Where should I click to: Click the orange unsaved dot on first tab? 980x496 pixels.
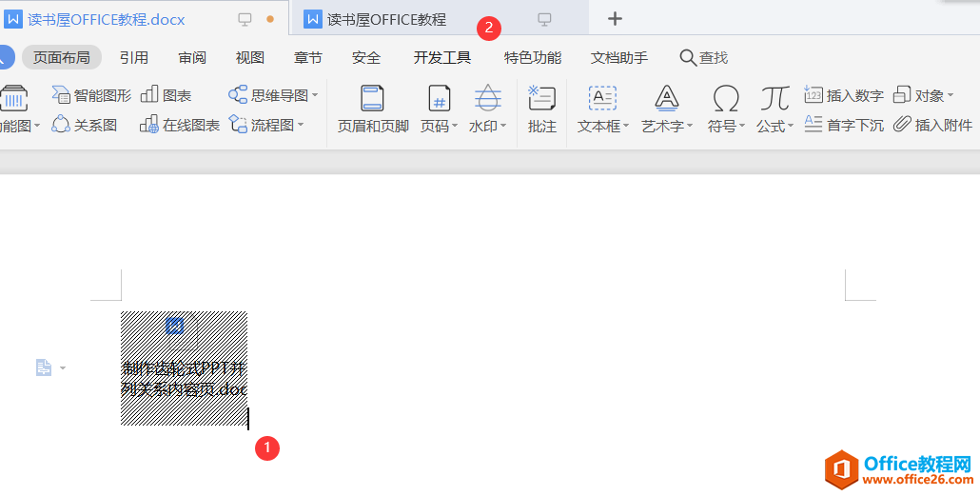pyautogui.click(x=270, y=19)
